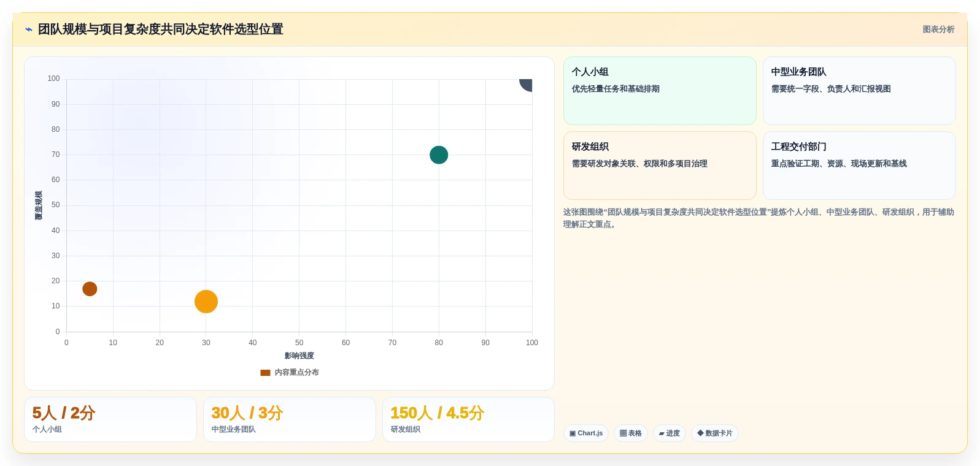Image resolution: width=980 pixels, height=466 pixels.
Task: Select the 进度 tag chip
Action: [669, 433]
